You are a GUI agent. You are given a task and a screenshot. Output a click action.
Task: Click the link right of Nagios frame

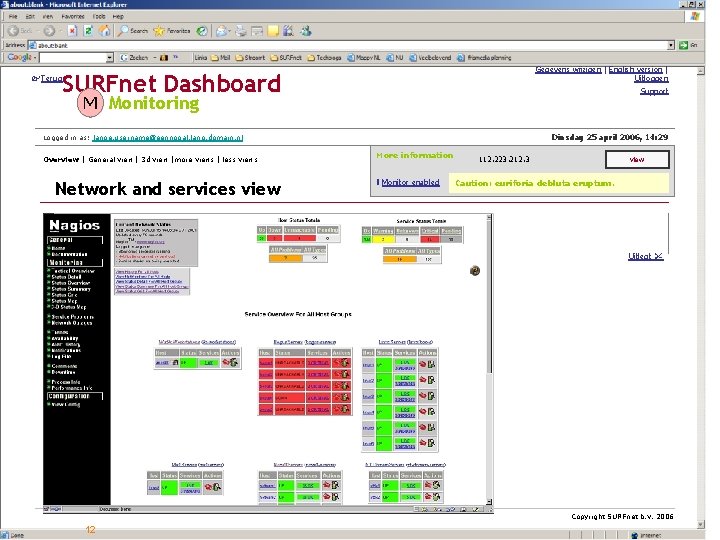[645, 256]
